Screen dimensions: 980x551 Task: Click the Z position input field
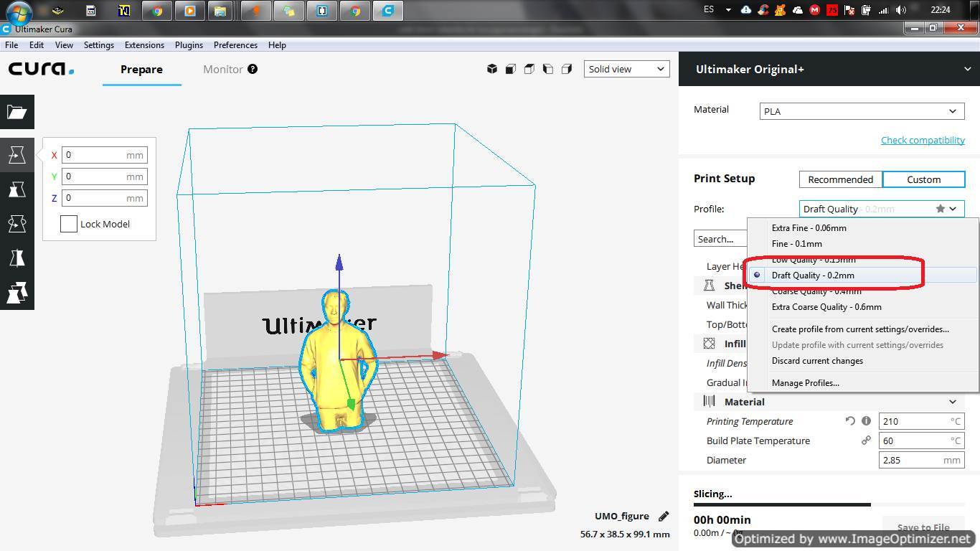(105, 198)
